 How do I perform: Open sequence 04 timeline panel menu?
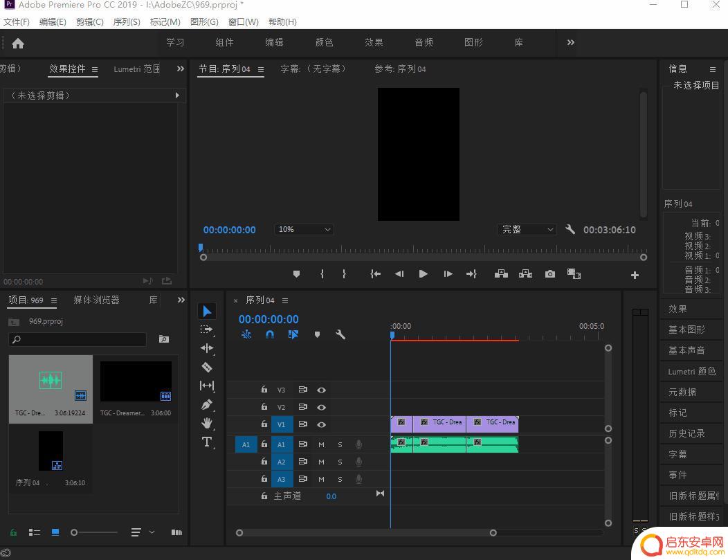coord(285,300)
